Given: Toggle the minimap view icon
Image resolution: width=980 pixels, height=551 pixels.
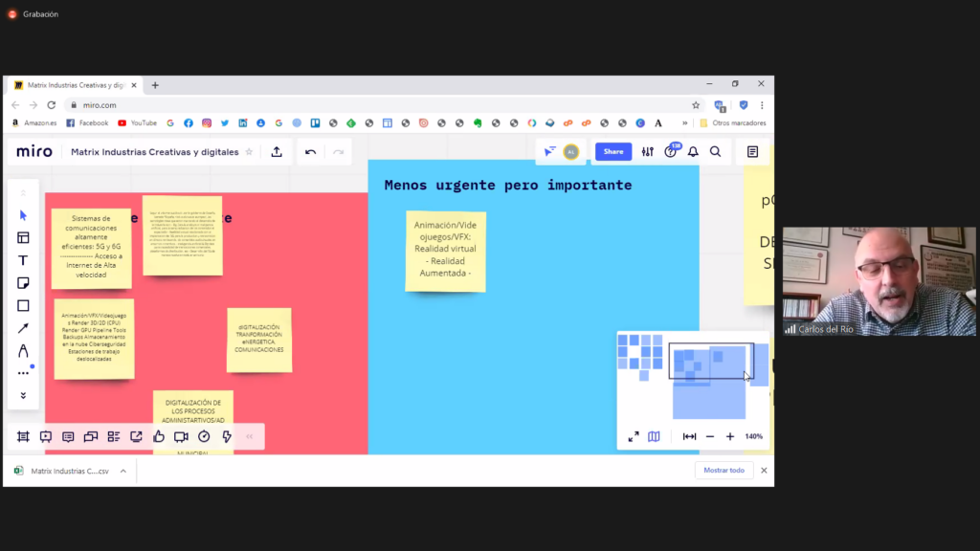Looking at the screenshot, I should click(x=654, y=436).
